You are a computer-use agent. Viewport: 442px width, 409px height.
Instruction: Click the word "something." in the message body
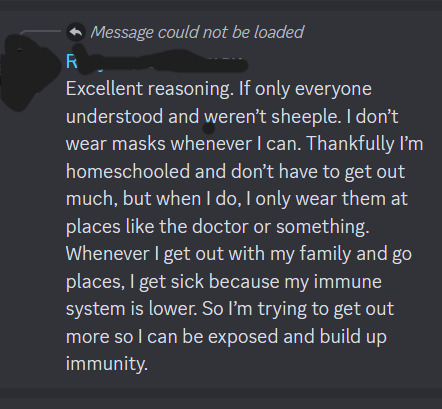pos(323,227)
